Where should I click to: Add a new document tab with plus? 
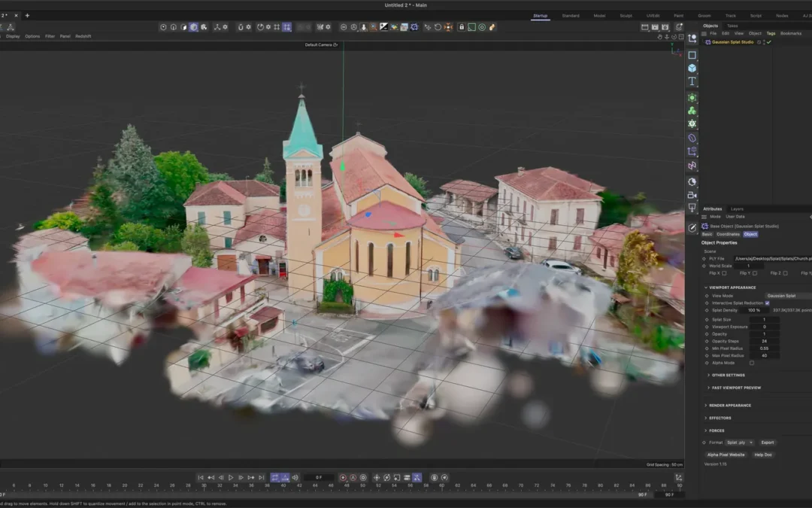pos(28,16)
